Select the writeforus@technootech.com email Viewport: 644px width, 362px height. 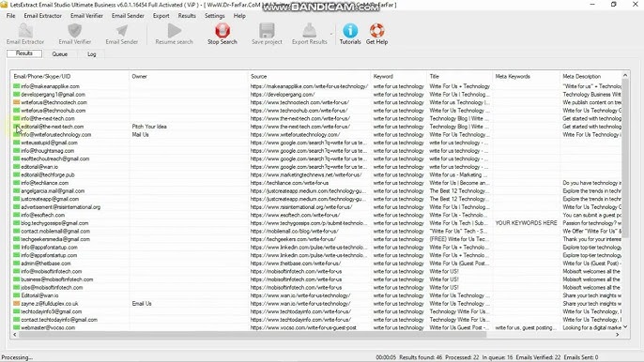54,102
